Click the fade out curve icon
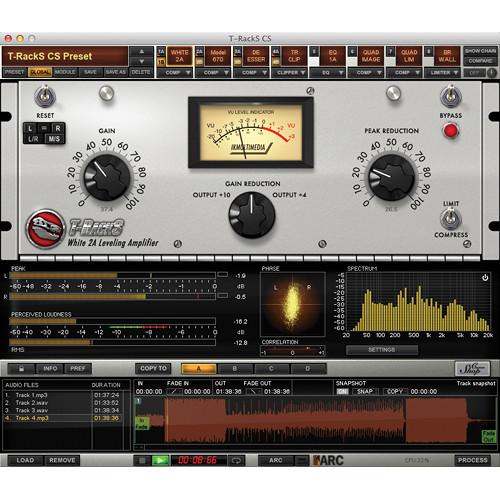This screenshot has height=500, width=500. (254, 392)
